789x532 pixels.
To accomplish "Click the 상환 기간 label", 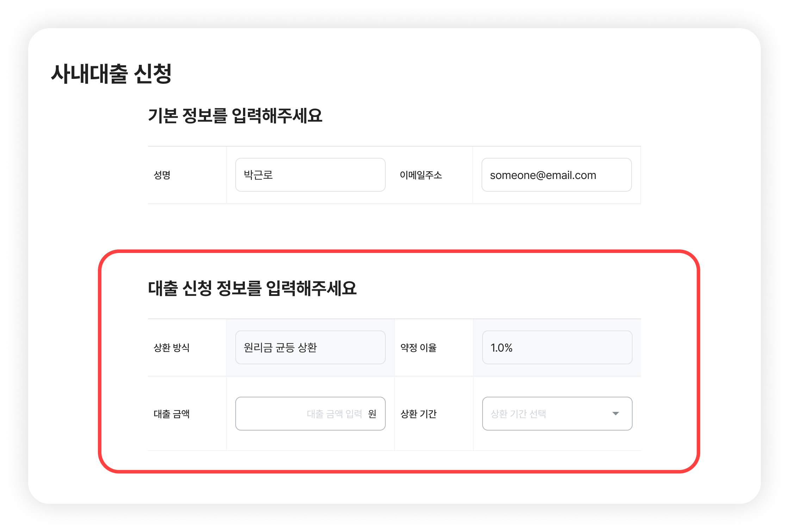I will [x=418, y=414].
